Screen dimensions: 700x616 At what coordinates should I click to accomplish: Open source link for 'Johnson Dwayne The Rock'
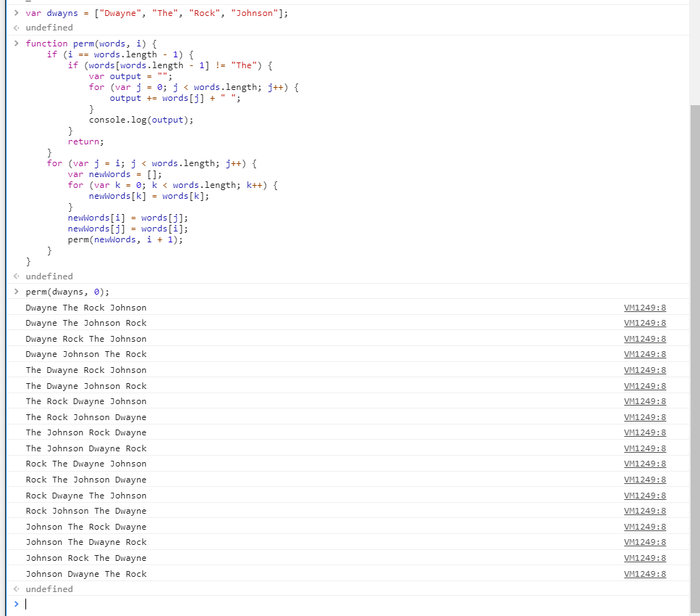645,574
